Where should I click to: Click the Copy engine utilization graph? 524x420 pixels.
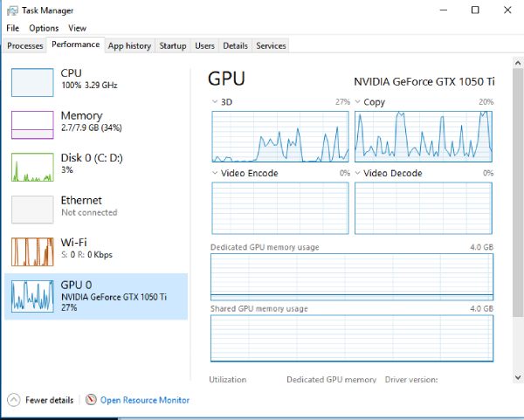pyautogui.click(x=424, y=137)
